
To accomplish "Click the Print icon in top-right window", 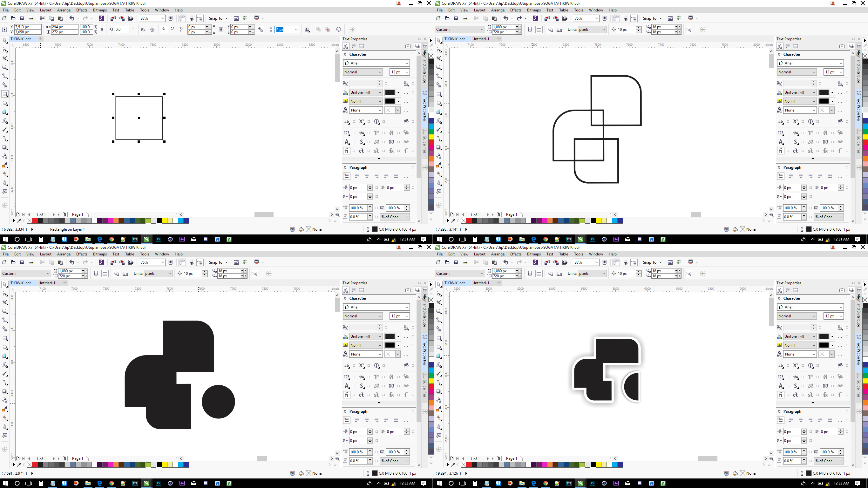I will point(465,18).
